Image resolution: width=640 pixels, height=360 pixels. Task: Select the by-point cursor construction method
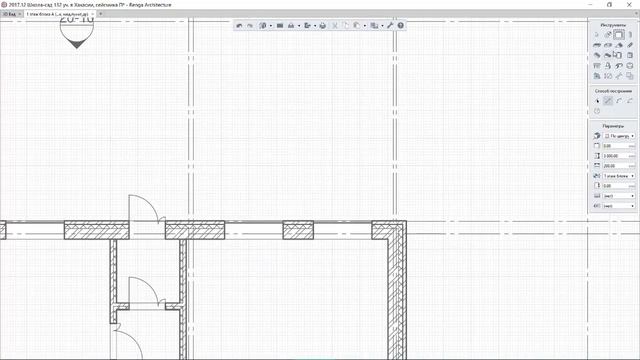pos(597,101)
